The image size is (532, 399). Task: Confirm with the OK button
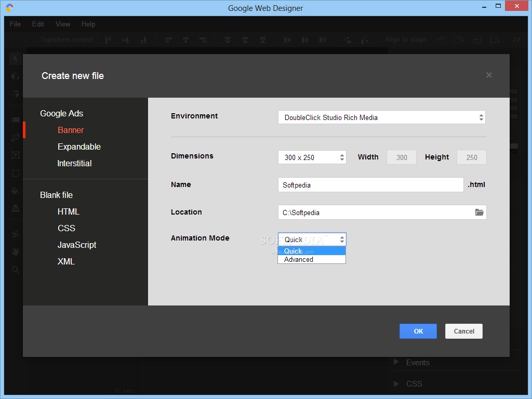coord(418,331)
